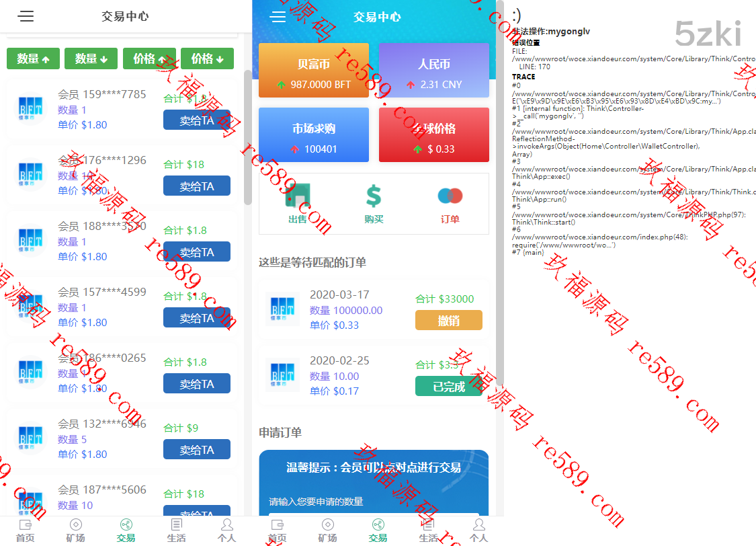The image size is (756, 546).
Task: Click 已完成 on the 2020-02-25 order
Action: [x=449, y=387]
